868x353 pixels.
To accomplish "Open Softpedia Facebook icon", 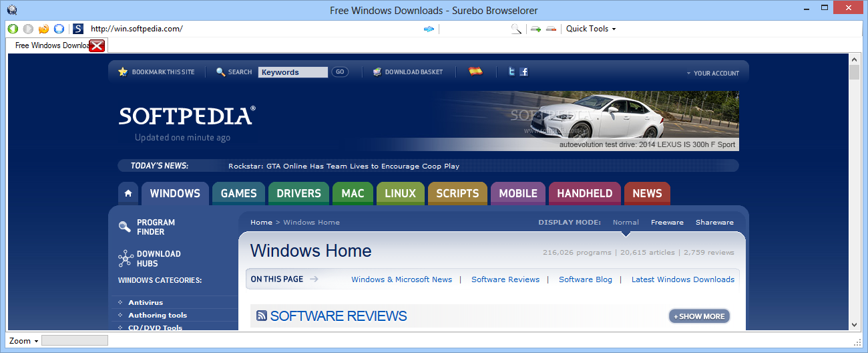I will [524, 72].
